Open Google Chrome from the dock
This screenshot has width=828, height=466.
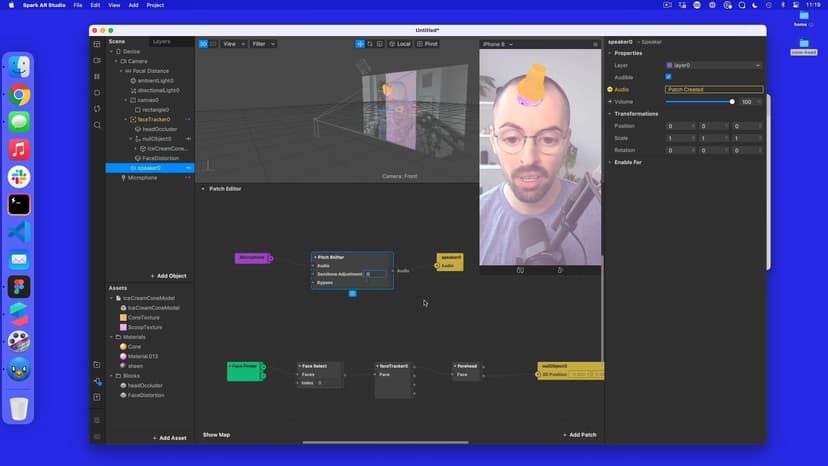[x=19, y=95]
